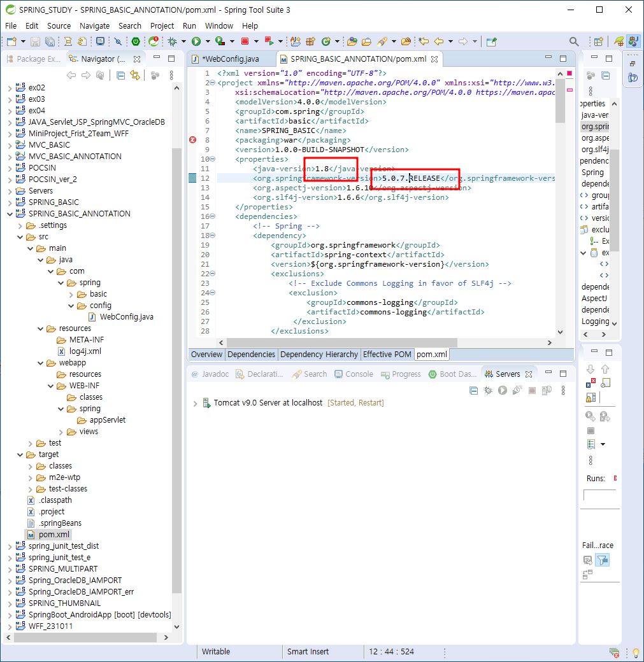Switch to the Package Explorer tab
This screenshot has height=662, width=644.
(x=34, y=59)
